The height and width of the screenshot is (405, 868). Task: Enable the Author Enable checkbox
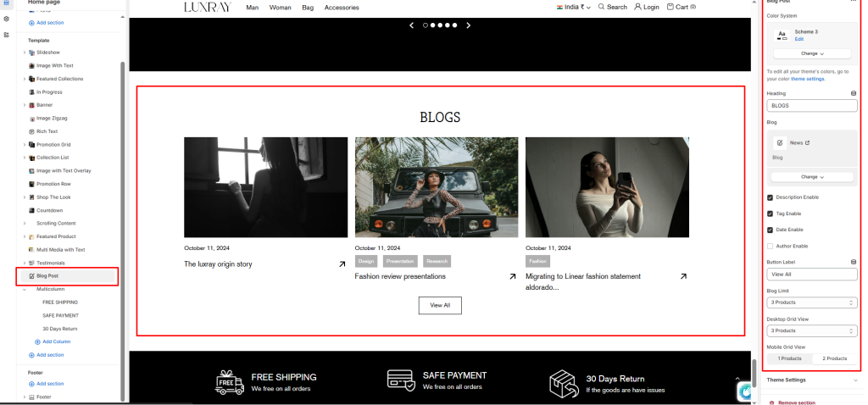pos(770,247)
